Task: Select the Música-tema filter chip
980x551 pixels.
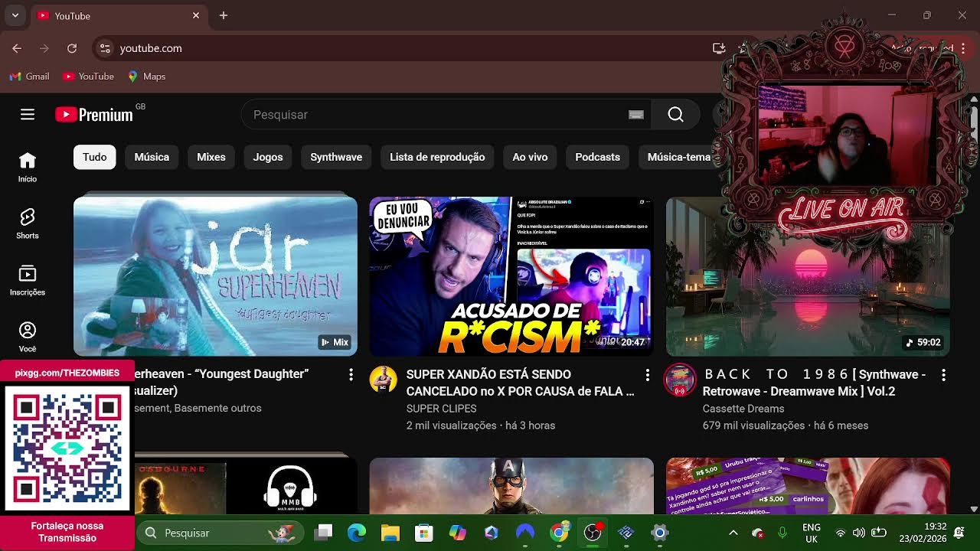Action: click(678, 157)
